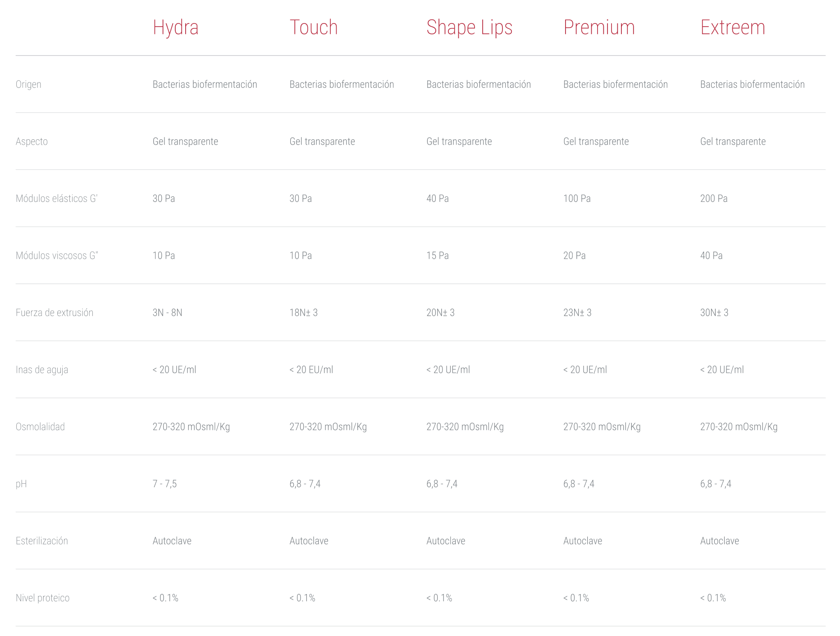The height and width of the screenshot is (636, 840).
Task: Select the 7 - 7,5 pH value
Action: click(164, 484)
